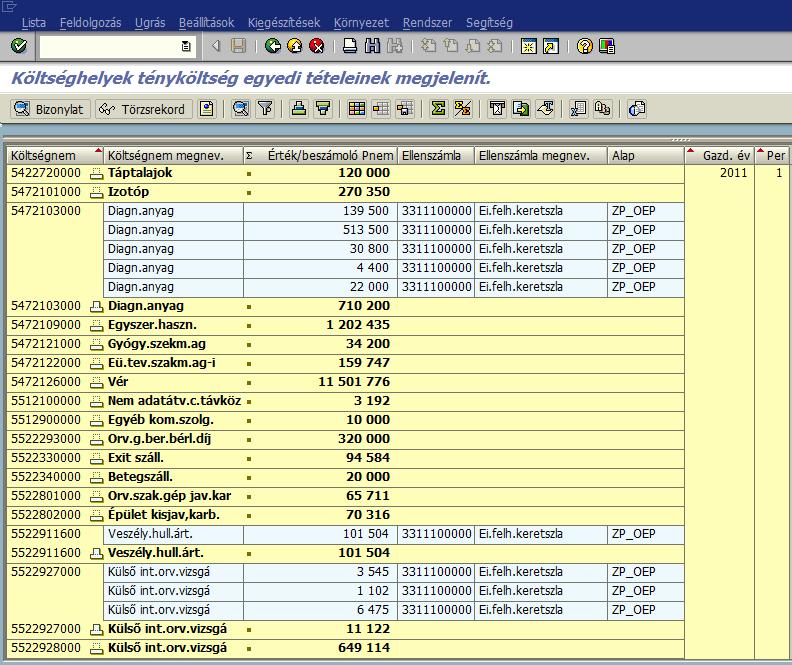The height and width of the screenshot is (665, 792).
Task: Click the Költségnem megnev. column header
Action: point(173,156)
